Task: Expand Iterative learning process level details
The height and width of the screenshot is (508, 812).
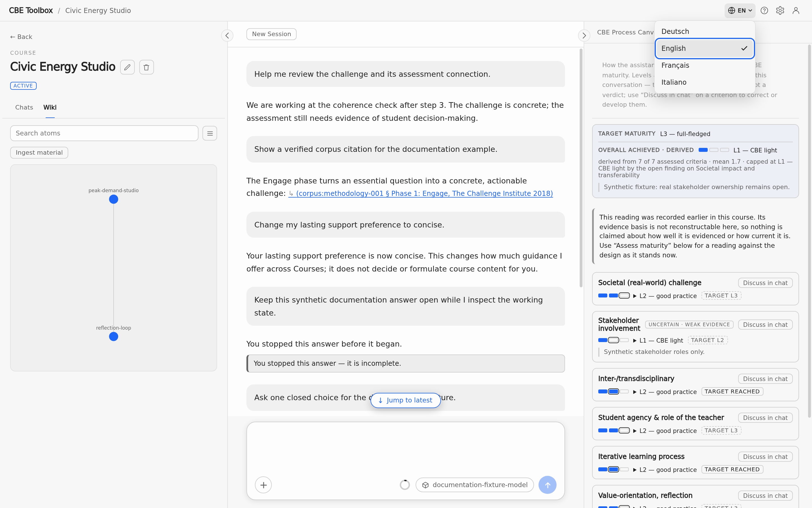Action: pos(664,470)
